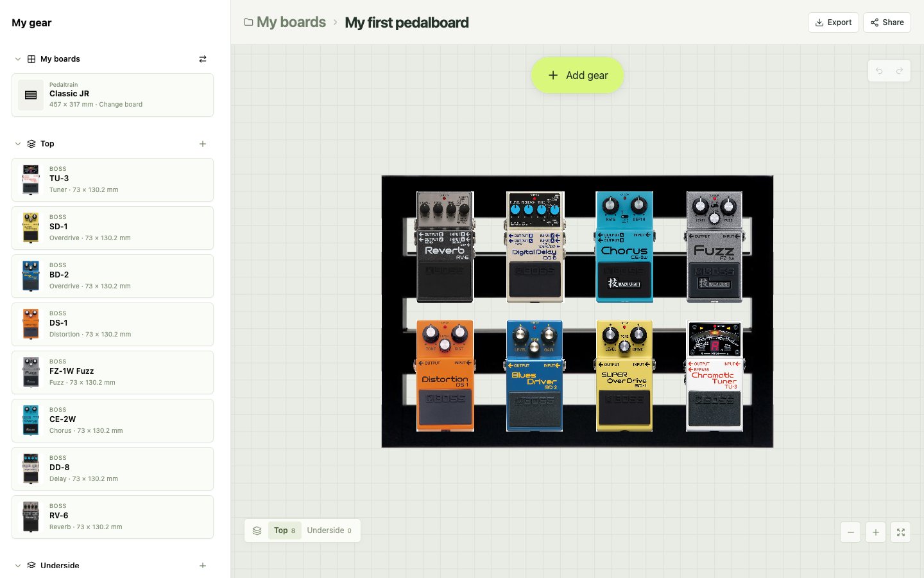Click the BD-2 name in gear list
The height and width of the screenshot is (578, 924).
59,275
